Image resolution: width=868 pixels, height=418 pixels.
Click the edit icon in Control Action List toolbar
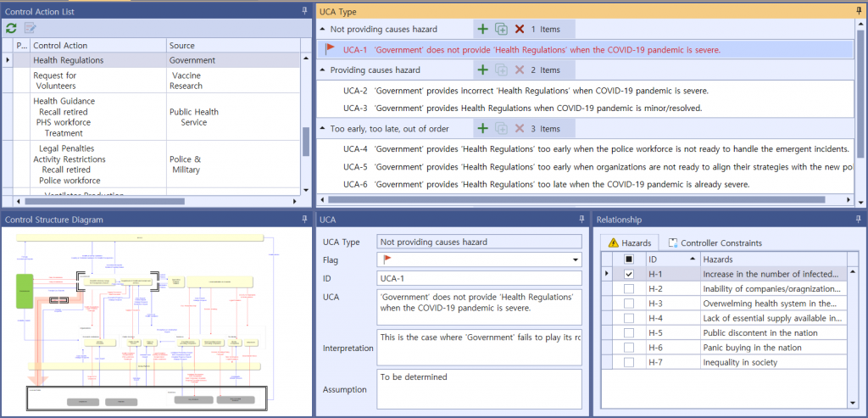(x=30, y=28)
